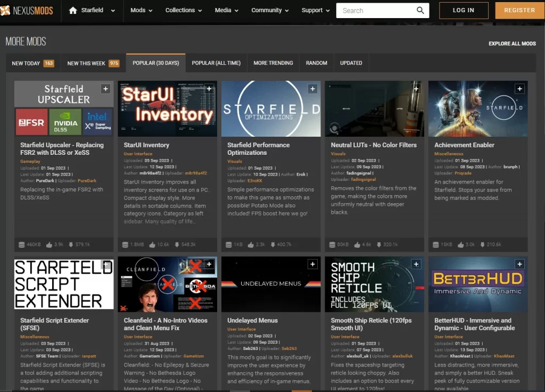
Task: Open Starfield Upscaler thumbnail image
Action: pos(64,109)
